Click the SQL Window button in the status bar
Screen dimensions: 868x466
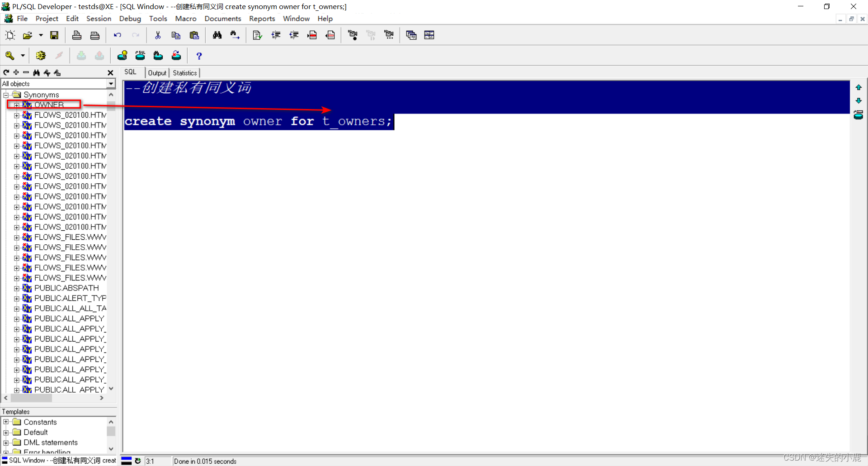(x=59, y=461)
